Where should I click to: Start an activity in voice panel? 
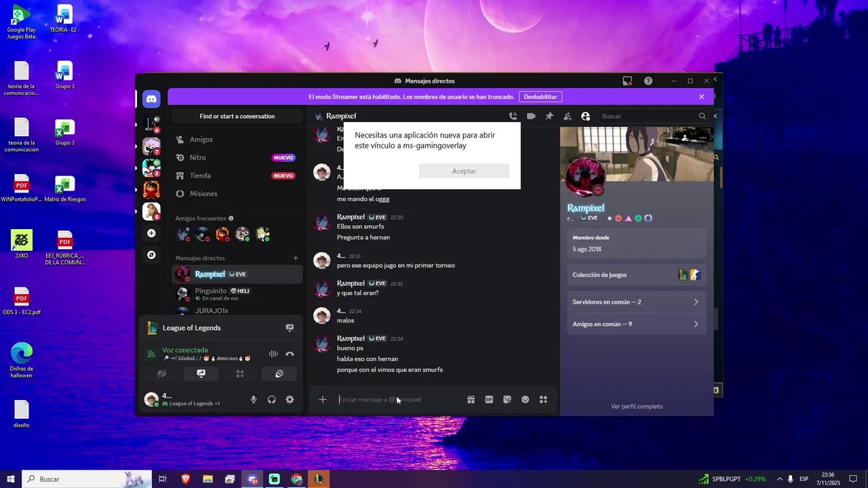(240, 373)
